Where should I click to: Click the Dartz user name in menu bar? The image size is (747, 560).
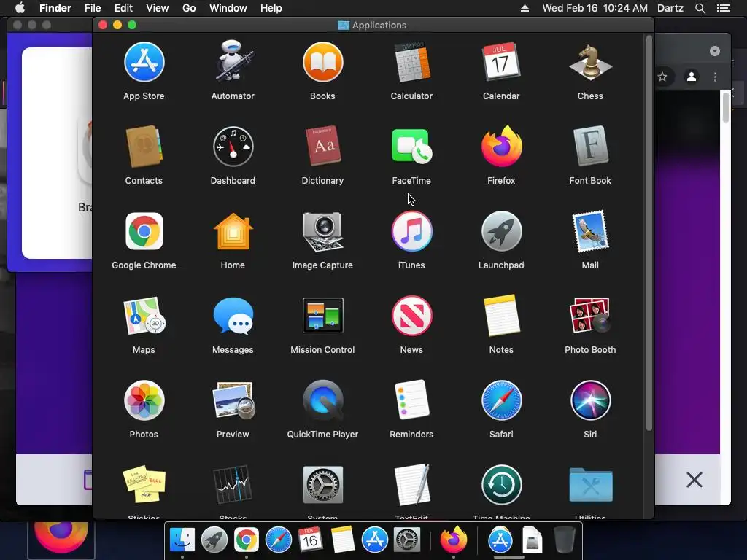point(670,8)
